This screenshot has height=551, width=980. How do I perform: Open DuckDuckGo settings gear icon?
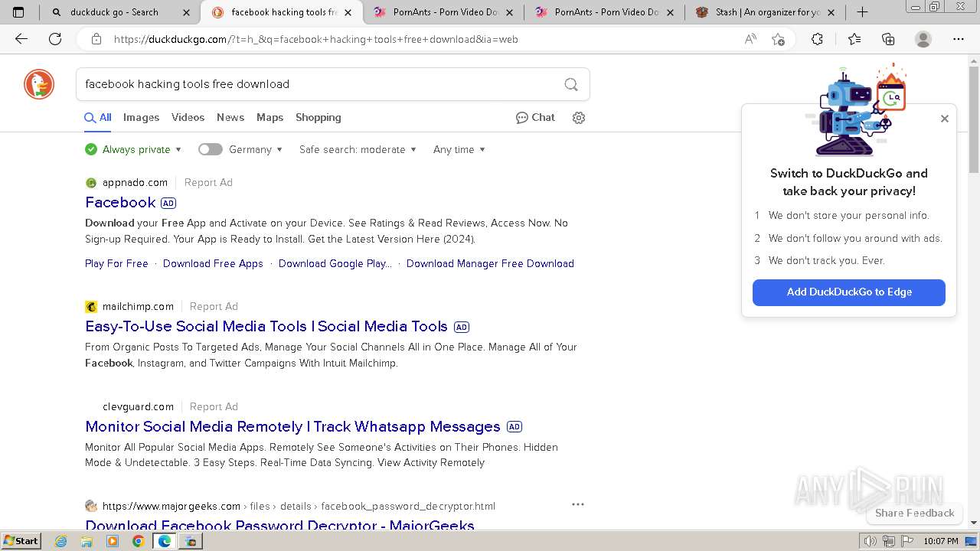(x=579, y=118)
